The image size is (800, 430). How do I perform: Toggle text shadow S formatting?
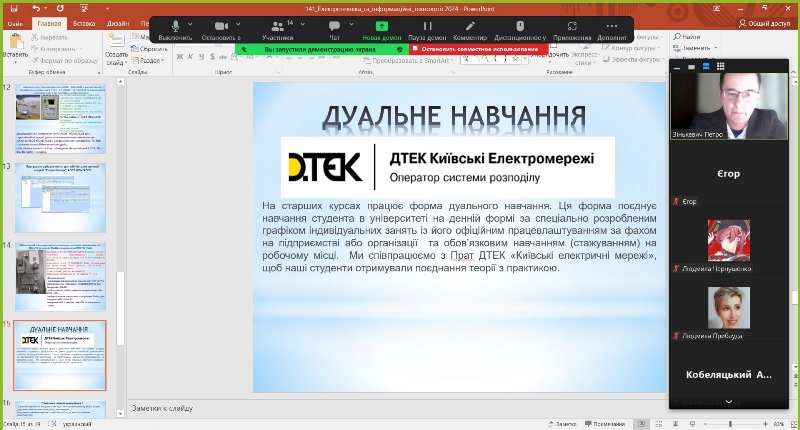point(212,57)
